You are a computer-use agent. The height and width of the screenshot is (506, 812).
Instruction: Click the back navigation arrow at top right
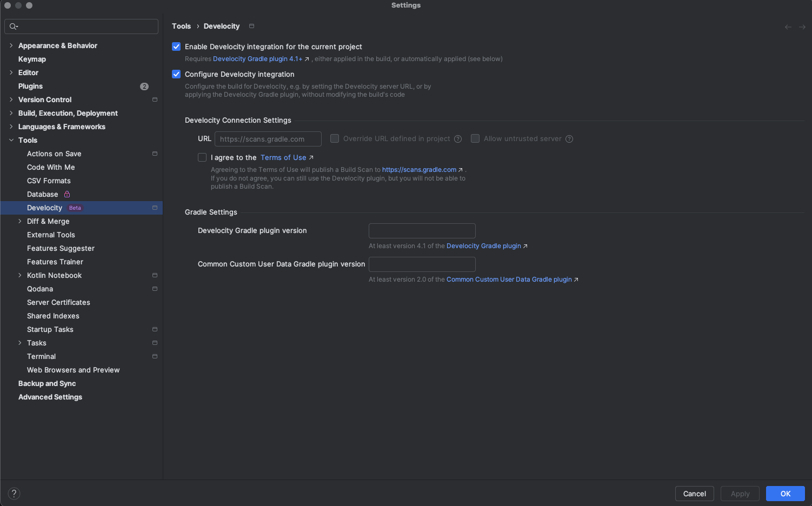pos(788,26)
